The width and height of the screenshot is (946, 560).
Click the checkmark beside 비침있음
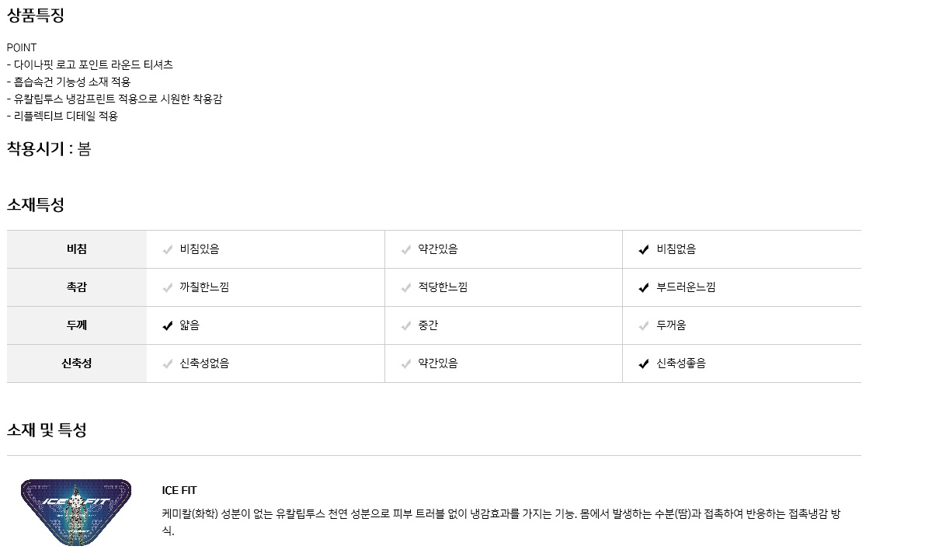pyautogui.click(x=167, y=250)
